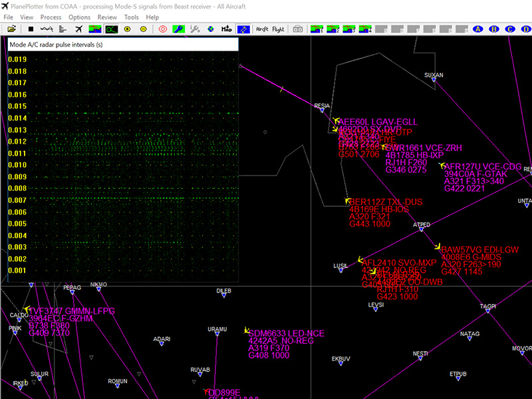The image size is (532, 399).
Task: Click the URAMU waypoint label
Action: tap(217, 329)
